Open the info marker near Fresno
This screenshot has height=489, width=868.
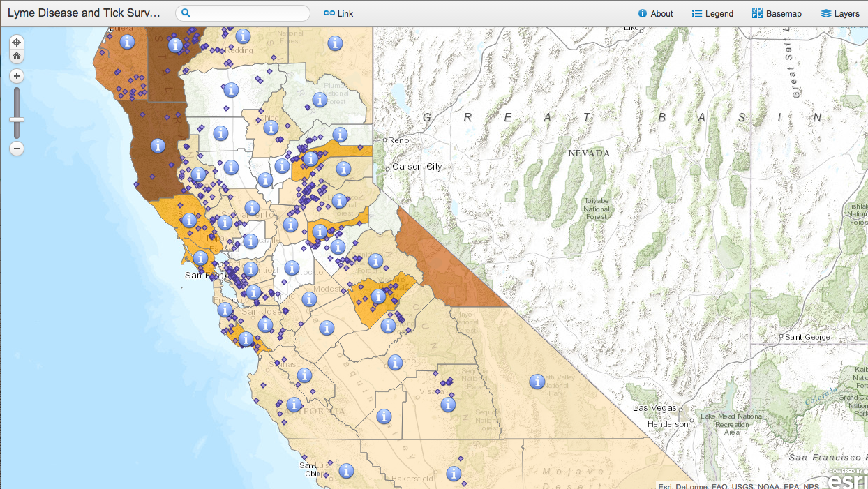coord(395,362)
